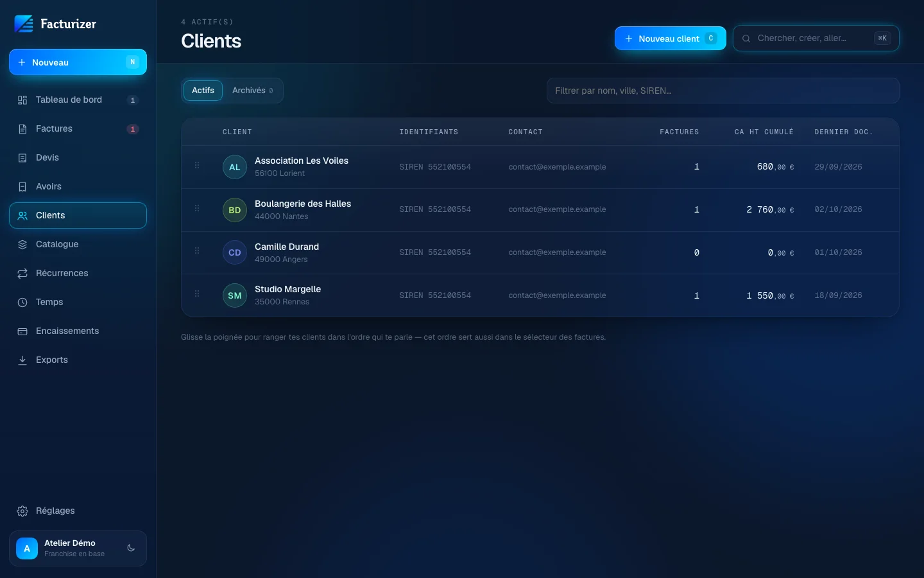Click the AL avatar badge

(235, 167)
